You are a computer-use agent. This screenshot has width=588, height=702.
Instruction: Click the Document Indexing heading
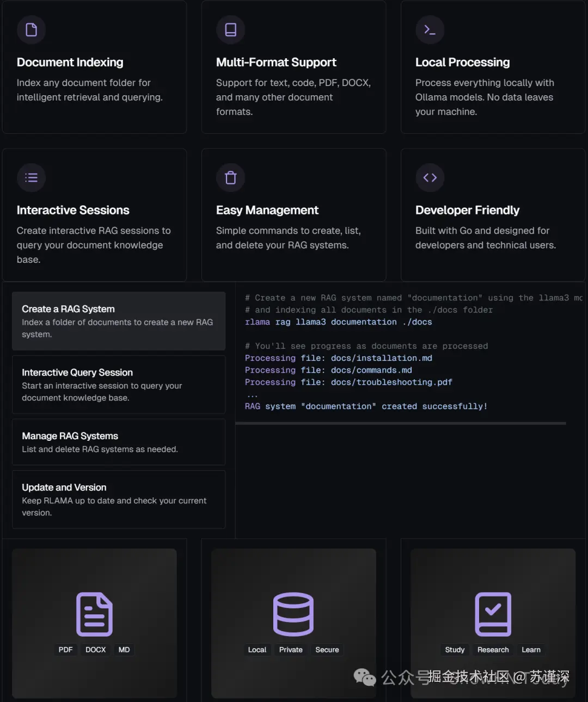click(x=70, y=62)
